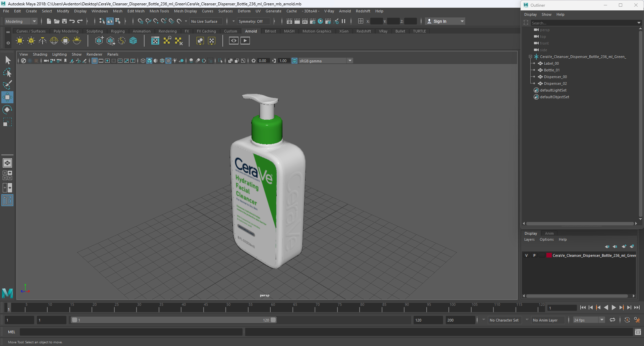Open the 24 fps frame rate dropdown
Screen dimensions: 644x346
coord(589,320)
